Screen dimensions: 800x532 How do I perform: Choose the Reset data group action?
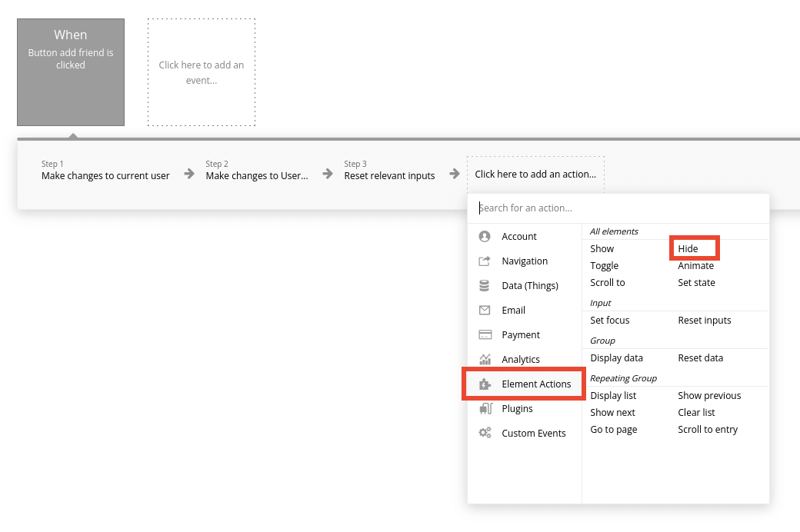[x=700, y=358]
